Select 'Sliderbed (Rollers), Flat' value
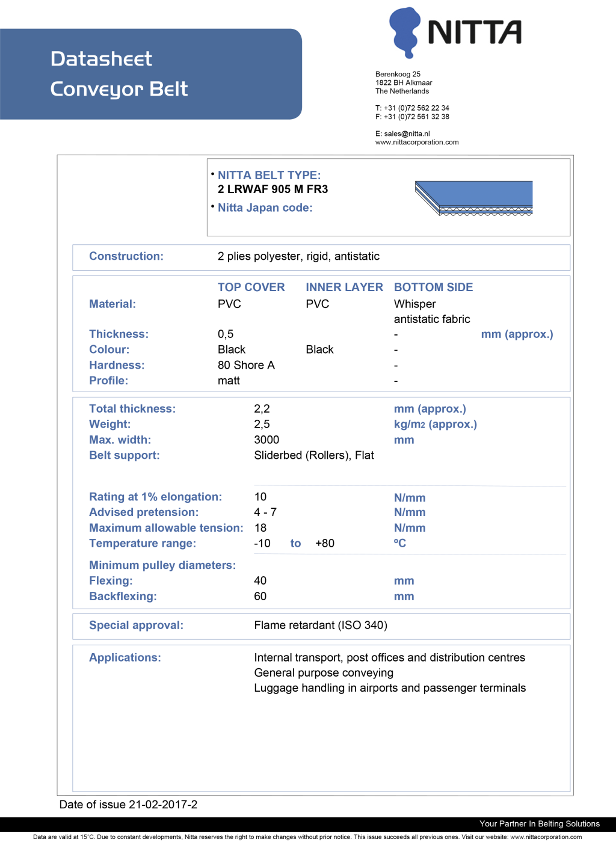616x842 pixels. 314,456
